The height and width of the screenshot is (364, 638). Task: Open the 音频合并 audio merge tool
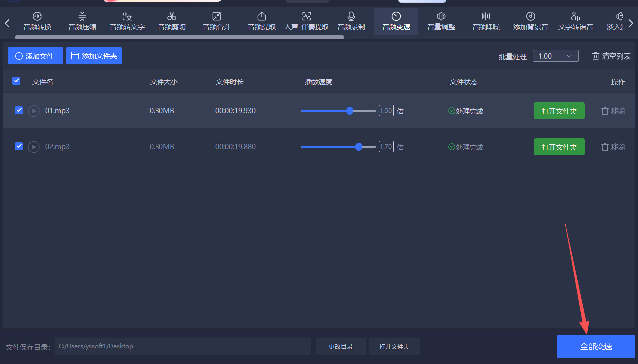(x=217, y=21)
